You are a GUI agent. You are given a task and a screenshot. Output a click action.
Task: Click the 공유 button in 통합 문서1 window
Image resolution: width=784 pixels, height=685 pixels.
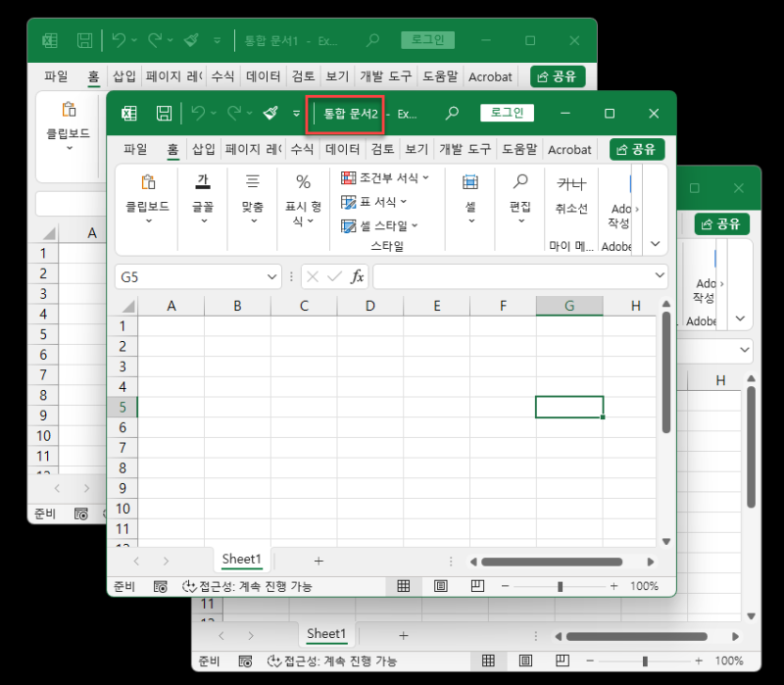coord(558,76)
